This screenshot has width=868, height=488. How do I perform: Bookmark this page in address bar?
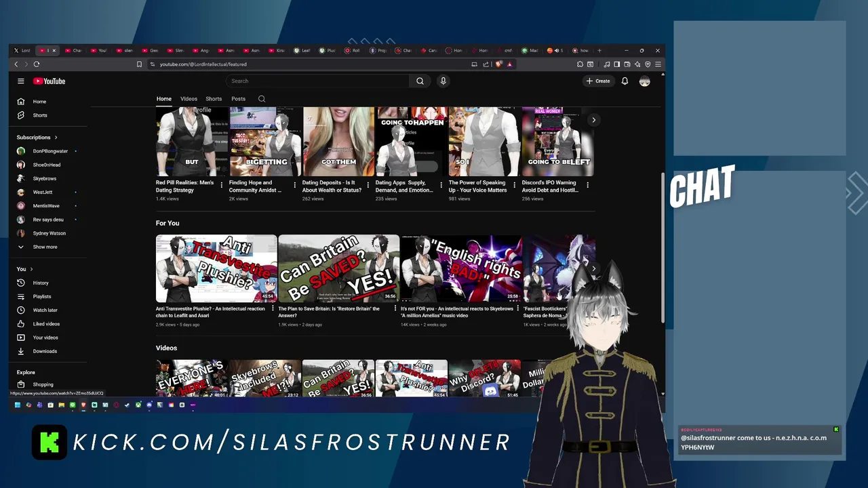click(139, 64)
